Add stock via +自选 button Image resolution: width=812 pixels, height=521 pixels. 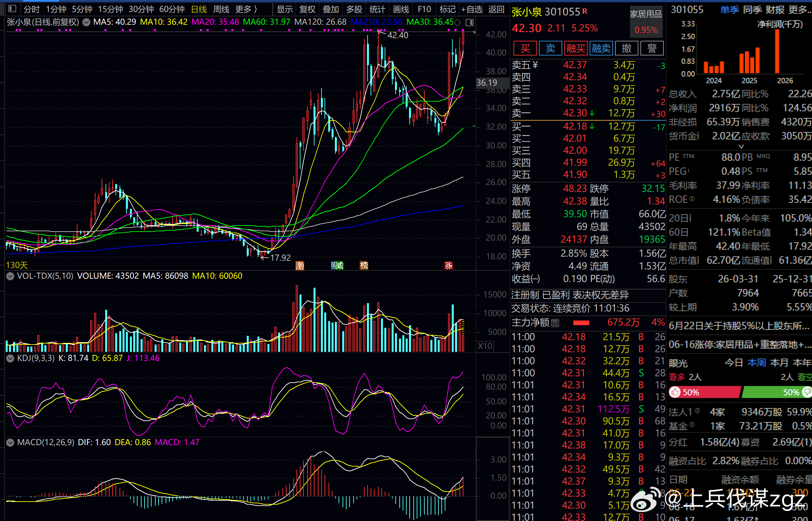[x=472, y=9]
